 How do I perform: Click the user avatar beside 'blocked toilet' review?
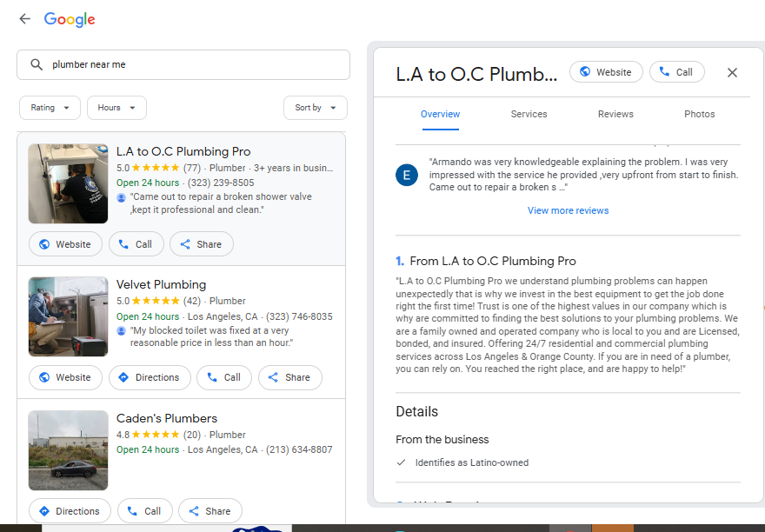click(x=122, y=331)
